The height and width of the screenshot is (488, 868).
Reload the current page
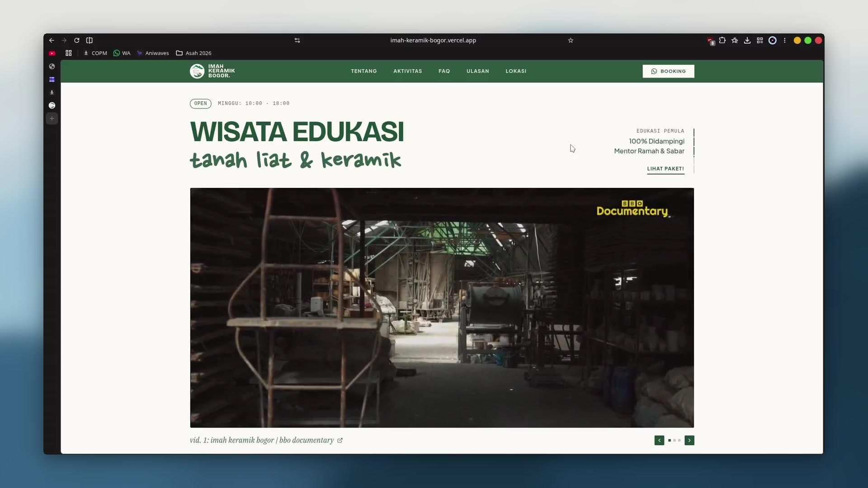77,40
